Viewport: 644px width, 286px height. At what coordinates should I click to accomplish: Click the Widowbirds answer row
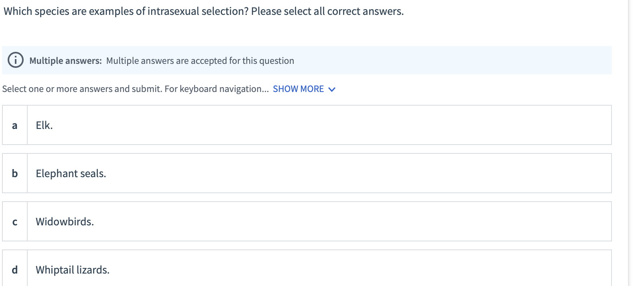[281, 221]
